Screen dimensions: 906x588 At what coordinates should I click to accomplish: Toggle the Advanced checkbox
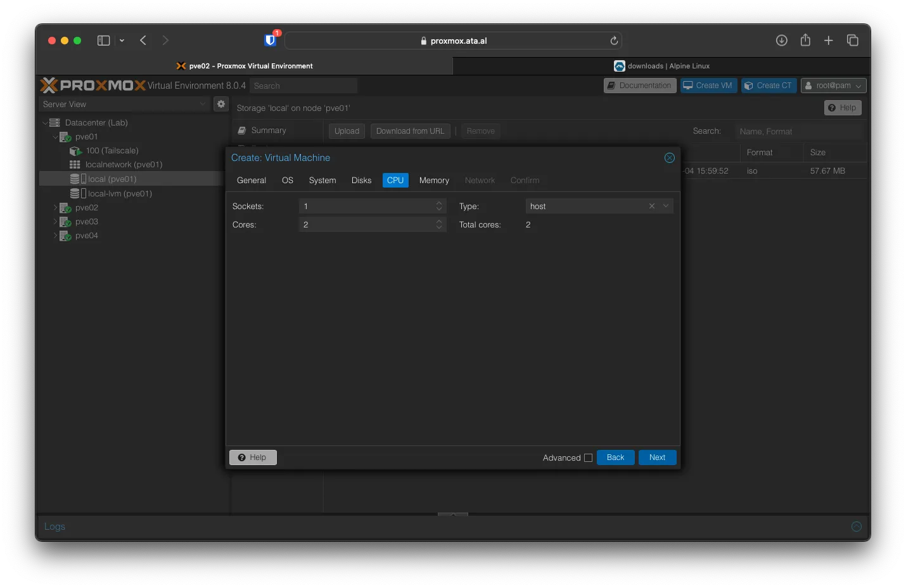point(589,457)
